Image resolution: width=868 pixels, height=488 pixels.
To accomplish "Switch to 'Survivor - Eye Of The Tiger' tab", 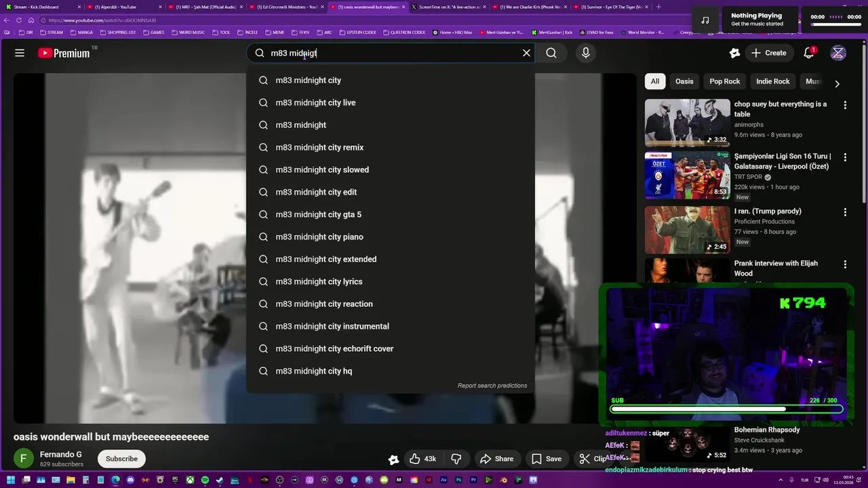I will pyautogui.click(x=611, y=7).
